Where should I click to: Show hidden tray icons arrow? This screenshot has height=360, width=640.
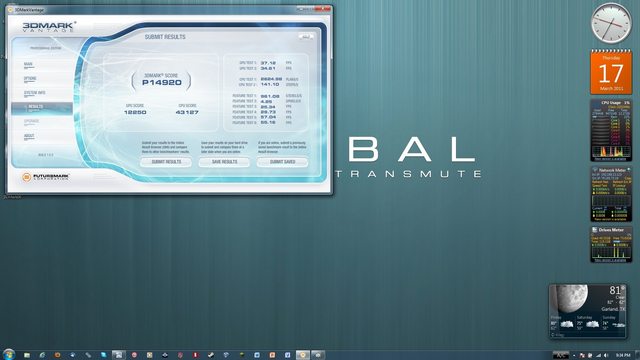point(574,356)
